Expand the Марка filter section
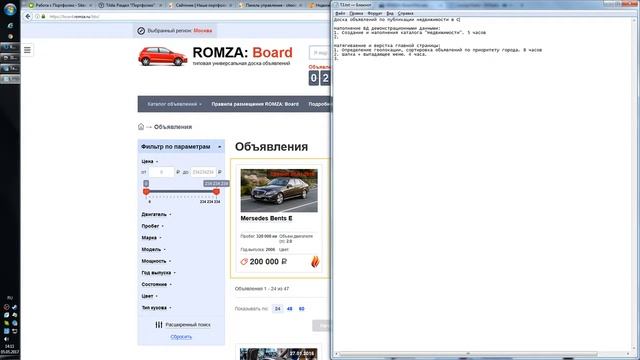The height and width of the screenshot is (360, 640). [151, 238]
